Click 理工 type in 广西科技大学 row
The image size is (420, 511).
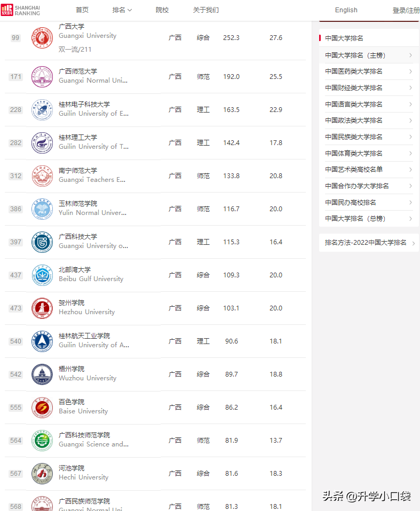click(x=203, y=242)
